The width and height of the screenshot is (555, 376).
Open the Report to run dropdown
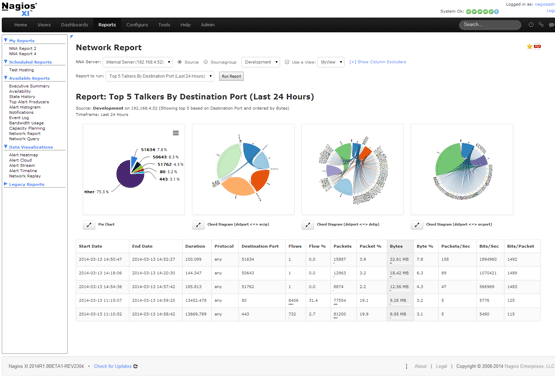click(x=160, y=76)
